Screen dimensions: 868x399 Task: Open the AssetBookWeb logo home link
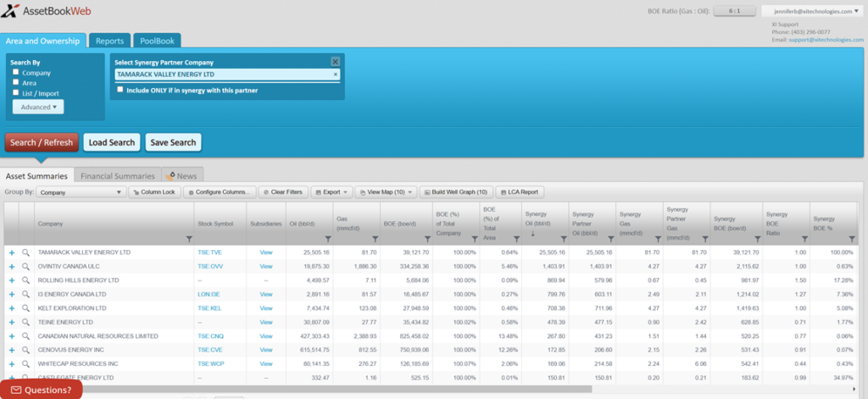tap(46, 10)
